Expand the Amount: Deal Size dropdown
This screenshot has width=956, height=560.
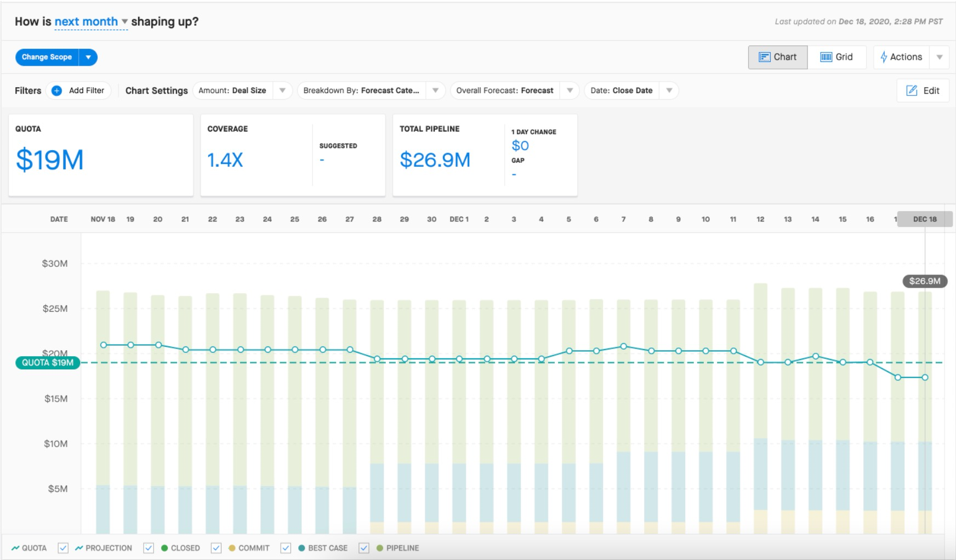point(282,90)
